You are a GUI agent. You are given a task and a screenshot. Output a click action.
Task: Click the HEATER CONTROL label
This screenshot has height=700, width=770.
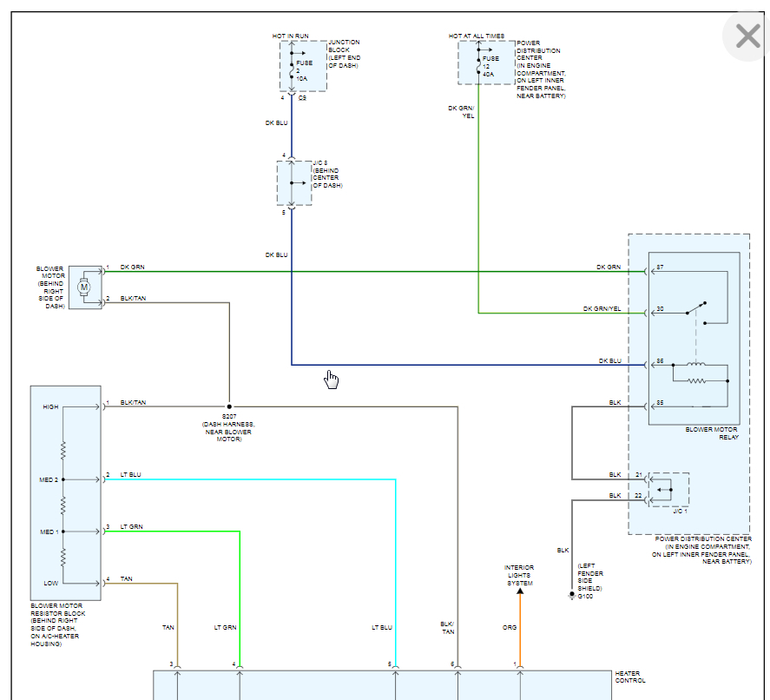click(x=630, y=677)
